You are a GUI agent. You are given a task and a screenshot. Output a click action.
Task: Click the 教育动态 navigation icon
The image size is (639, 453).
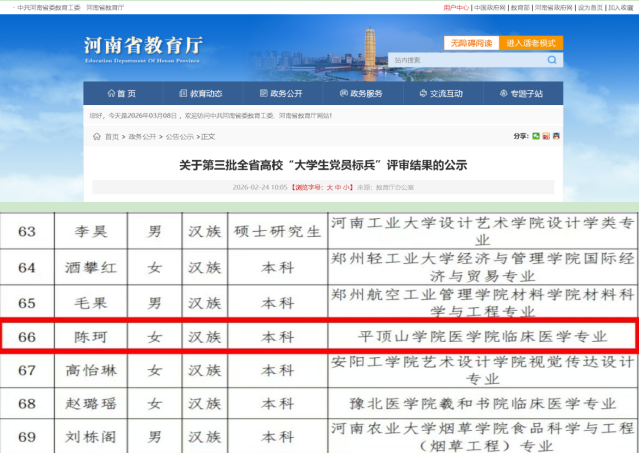184,94
